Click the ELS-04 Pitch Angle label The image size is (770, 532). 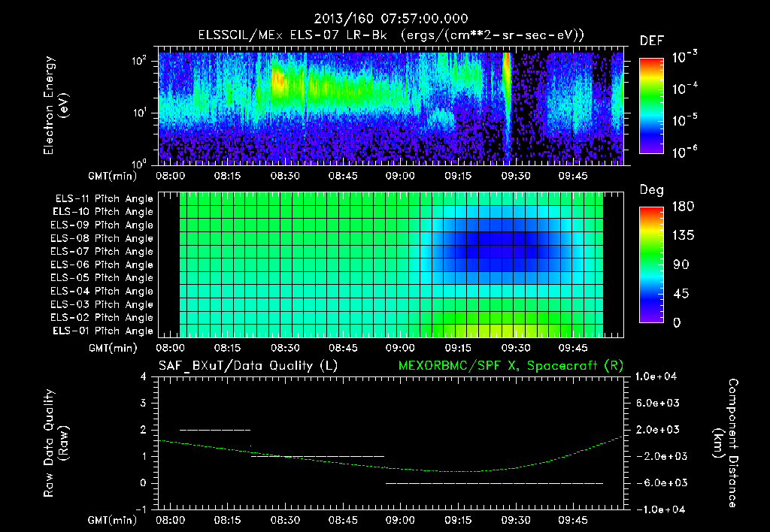point(102,291)
